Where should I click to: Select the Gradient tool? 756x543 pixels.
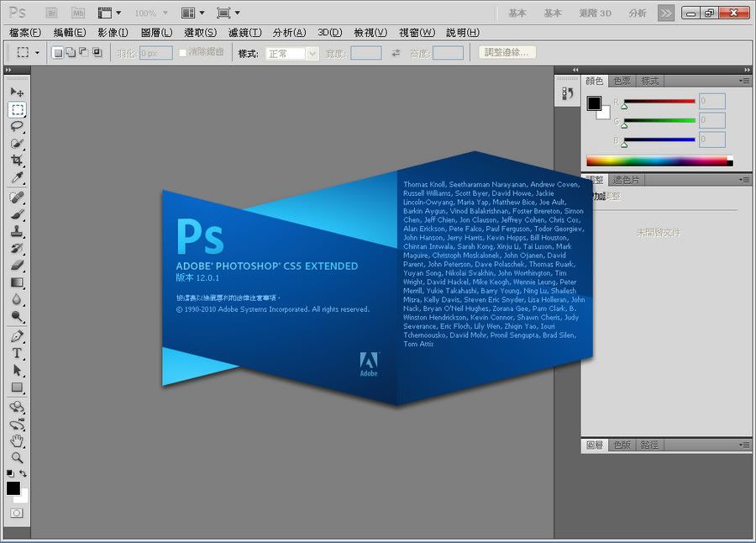coord(18,282)
